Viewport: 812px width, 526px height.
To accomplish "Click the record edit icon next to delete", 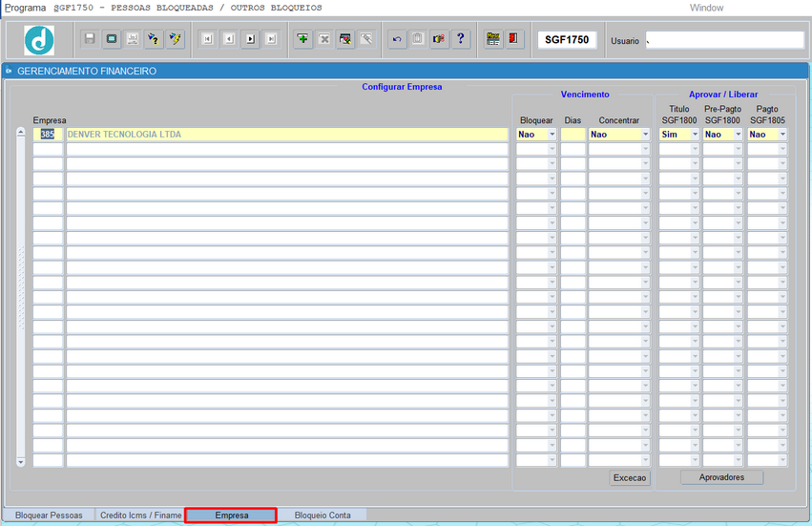I will [x=345, y=39].
